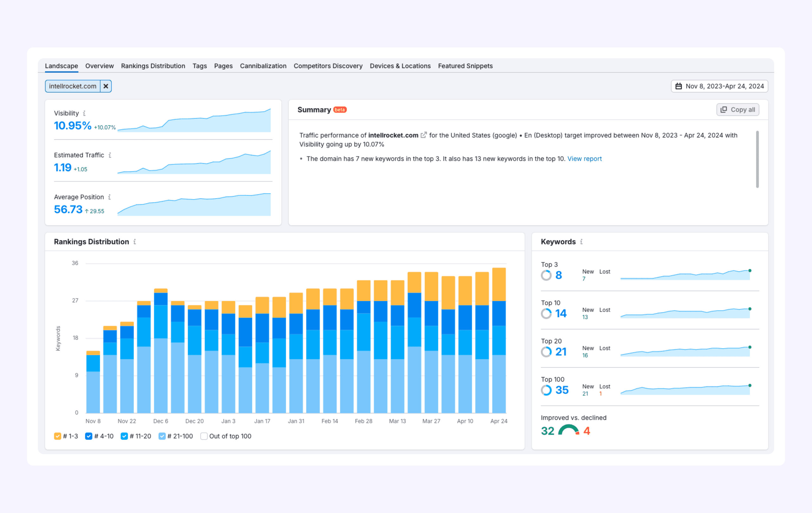Click the copy icon in Copy all button

point(724,110)
